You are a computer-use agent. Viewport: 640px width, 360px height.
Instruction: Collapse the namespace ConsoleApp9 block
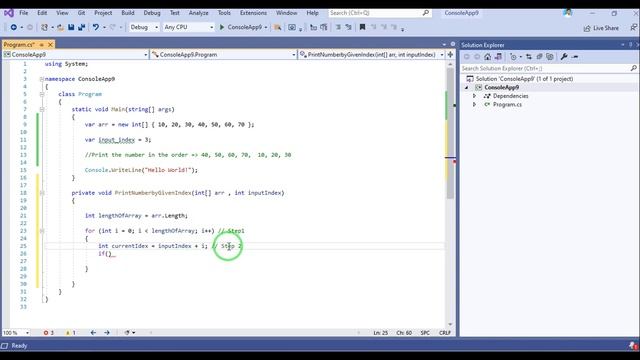[41, 79]
